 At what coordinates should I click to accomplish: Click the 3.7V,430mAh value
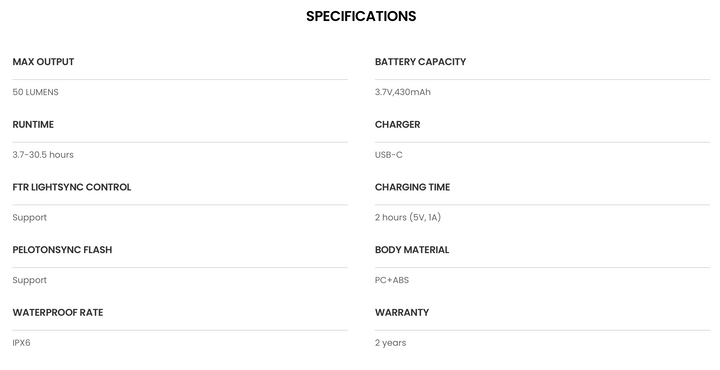click(x=403, y=92)
